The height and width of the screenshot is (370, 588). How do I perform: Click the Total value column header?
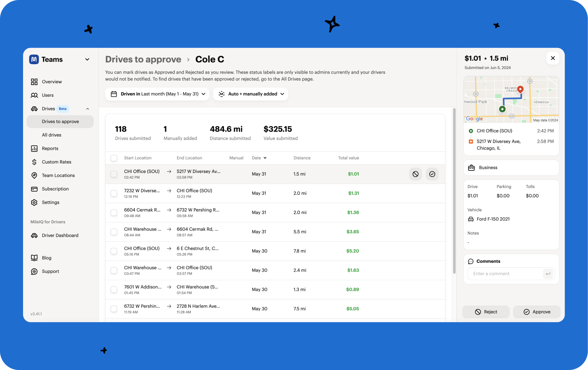pos(348,158)
